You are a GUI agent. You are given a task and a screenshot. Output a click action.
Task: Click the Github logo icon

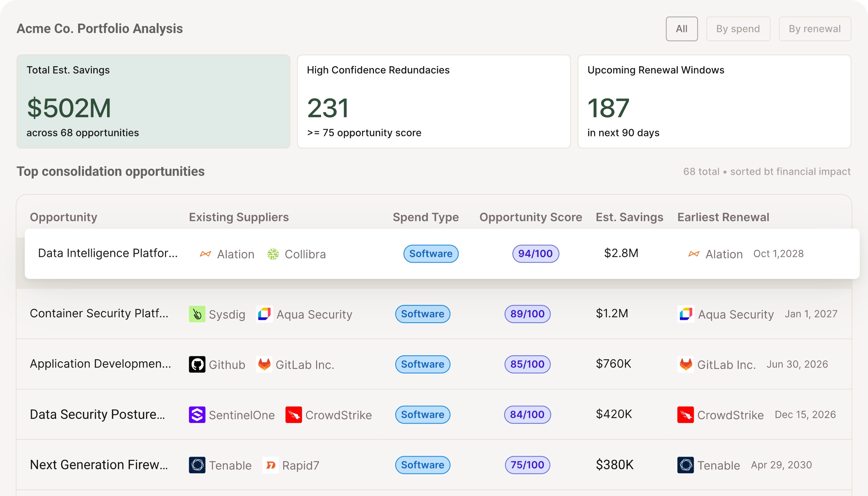click(197, 364)
